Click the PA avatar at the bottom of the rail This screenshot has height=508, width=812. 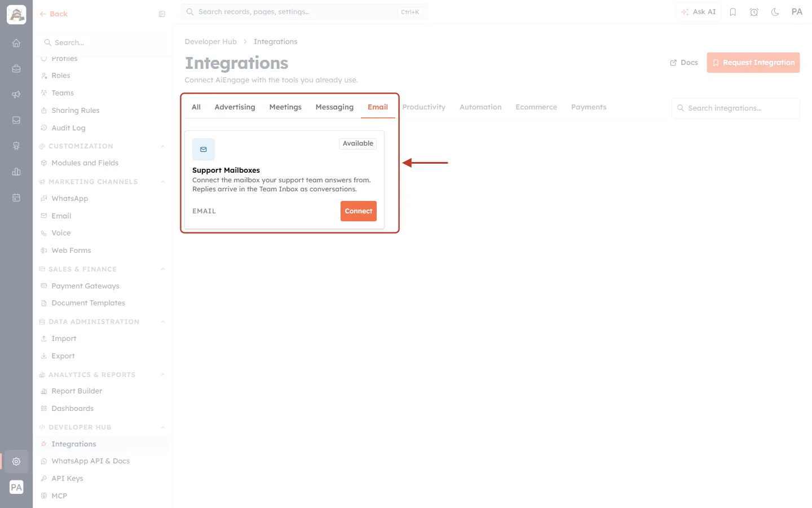point(16,488)
